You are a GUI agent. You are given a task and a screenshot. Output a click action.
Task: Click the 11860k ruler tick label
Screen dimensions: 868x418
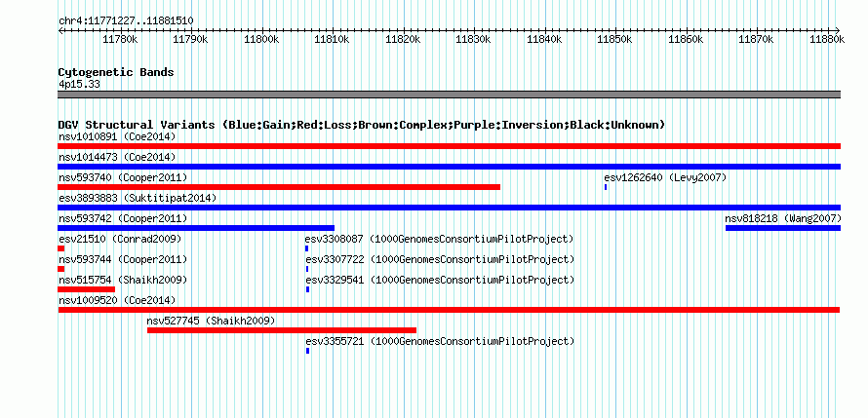[x=686, y=39]
